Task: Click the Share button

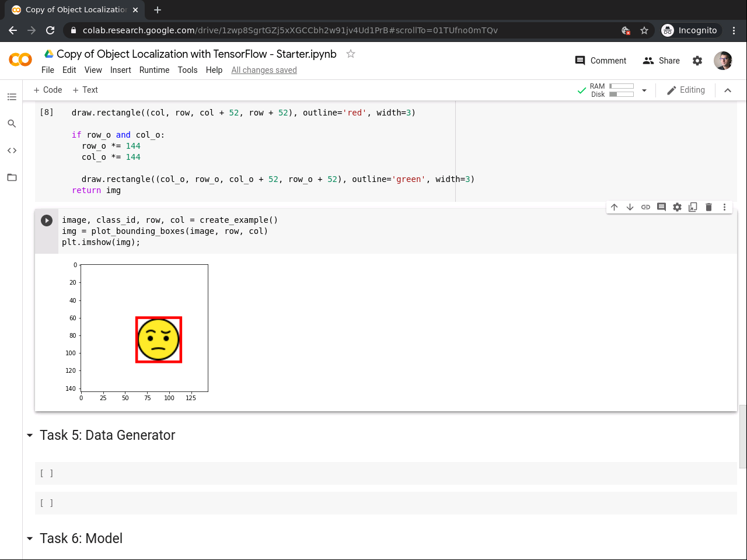Action: pyautogui.click(x=661, y=61)
